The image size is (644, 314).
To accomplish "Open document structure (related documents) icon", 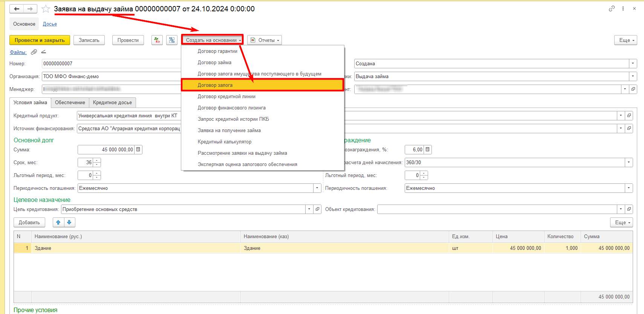I will click(172, 40).
